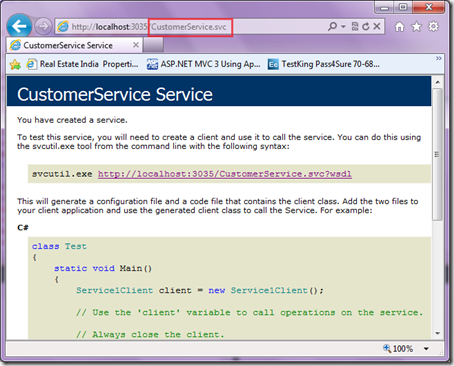This screenshot has width=454, height=366.
Task: Click the compatibility view icon
Action: pyautogui.click(x=355, y=26)
